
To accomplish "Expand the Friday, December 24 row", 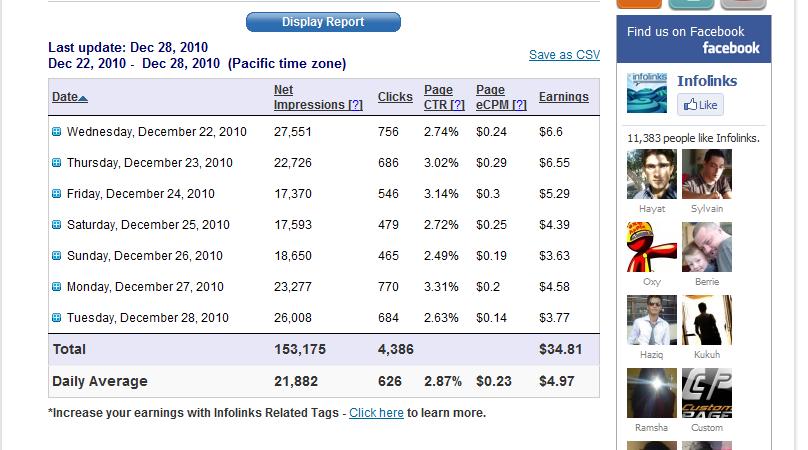I will [57, 194].
